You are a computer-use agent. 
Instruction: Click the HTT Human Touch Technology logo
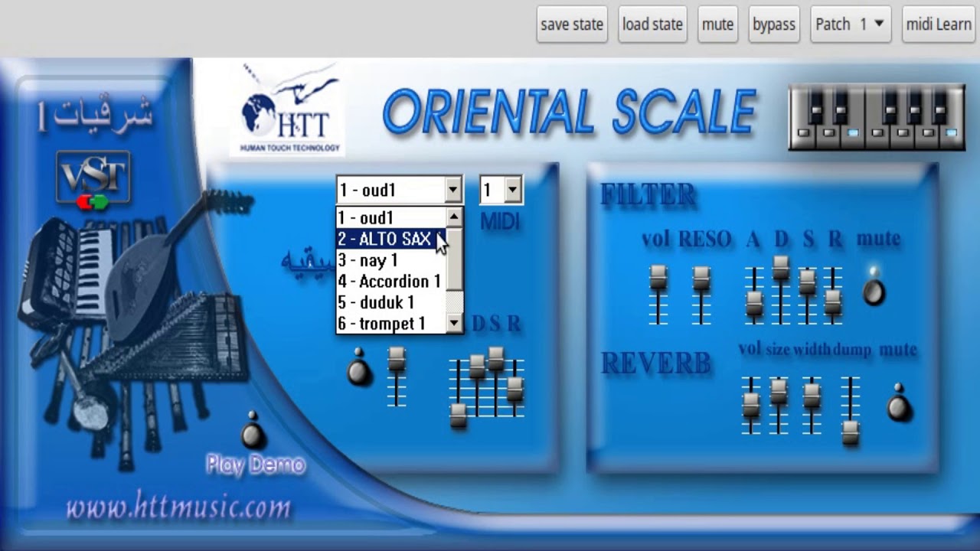287,110
